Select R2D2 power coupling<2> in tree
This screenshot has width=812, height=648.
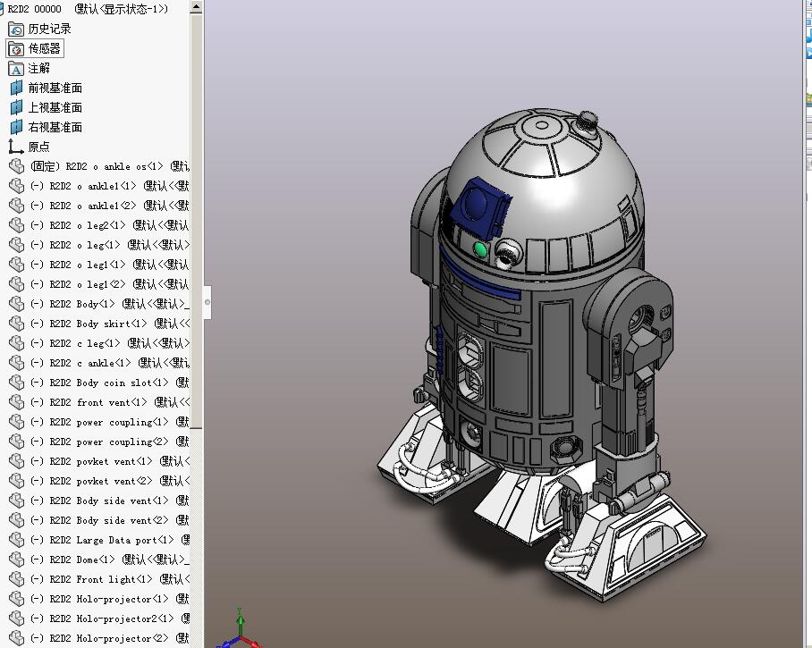pos(112,442)
